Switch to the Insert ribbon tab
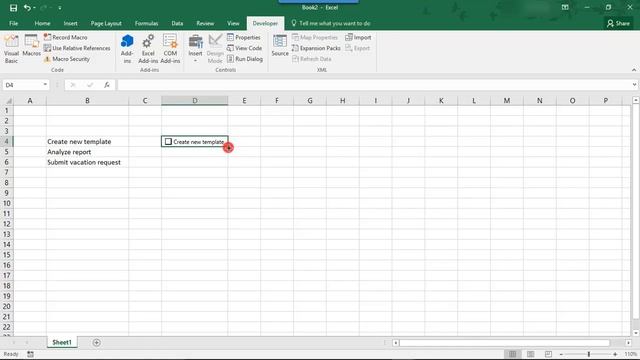 pyautogui.click(x=71, y=23)
